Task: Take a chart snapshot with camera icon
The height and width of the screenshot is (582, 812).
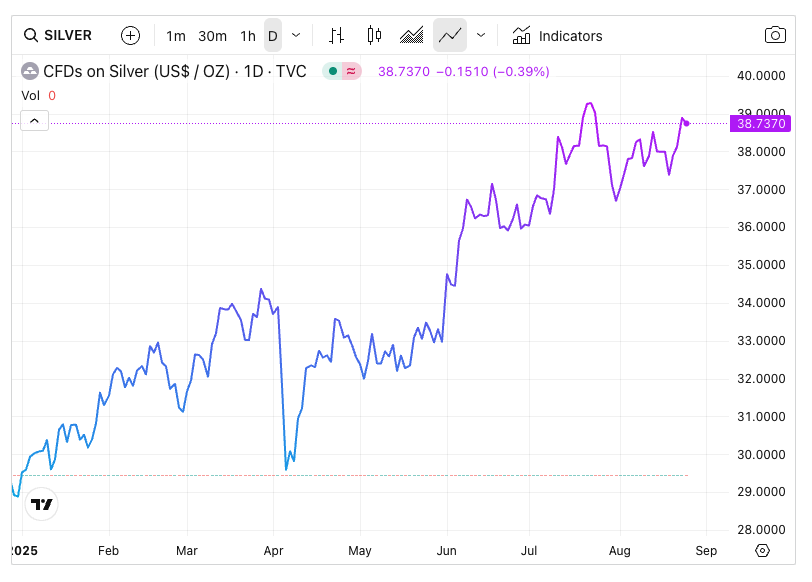Action: pyautogui.click(x=775, y=35)
